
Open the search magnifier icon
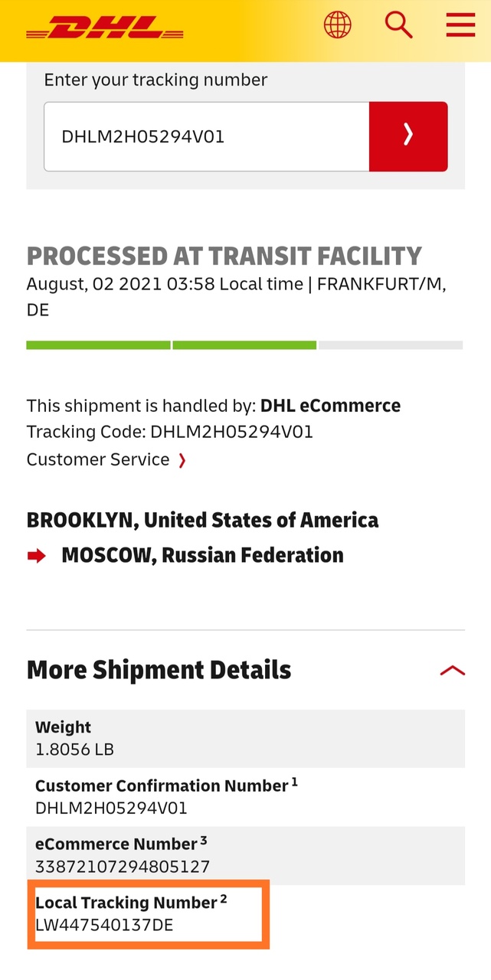click(x=398, y=25)
